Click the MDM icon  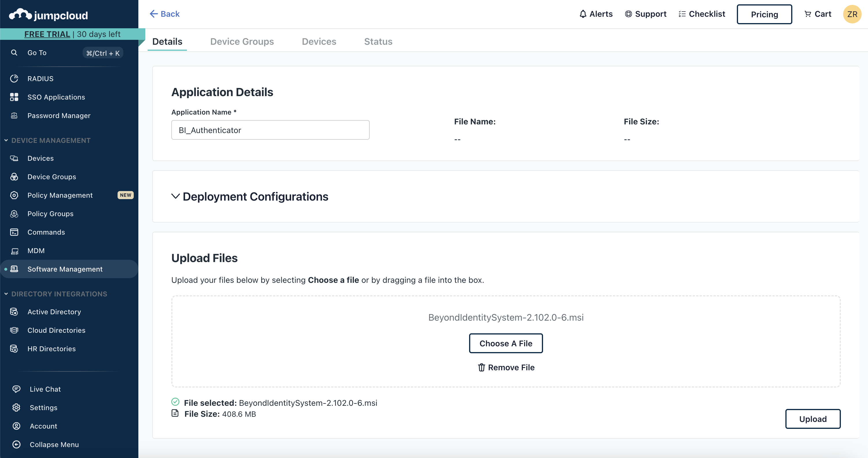coord(14,251)
